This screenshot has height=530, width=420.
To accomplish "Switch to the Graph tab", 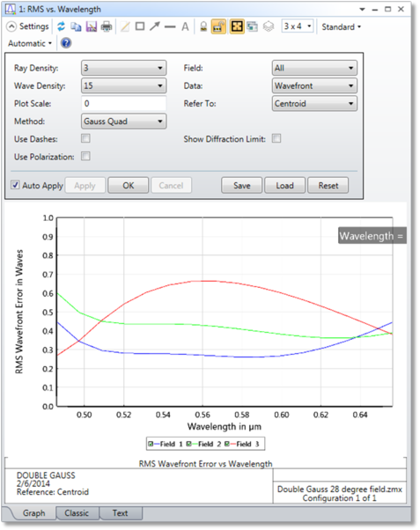I will click(33, 513).
